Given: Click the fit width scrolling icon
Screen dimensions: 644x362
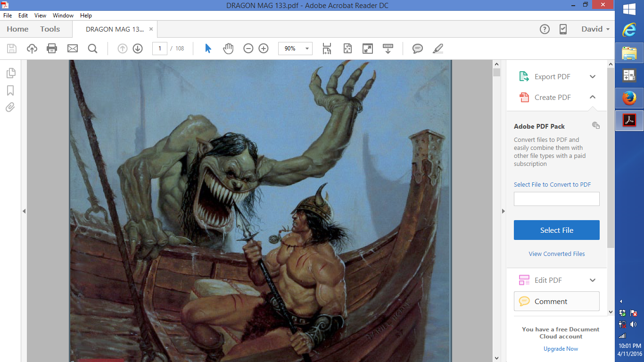Looking at the screenshot, I should coord(327,49).
